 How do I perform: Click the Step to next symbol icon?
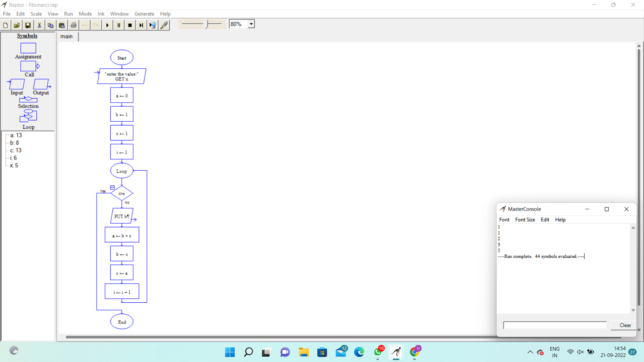coord(141,25)
